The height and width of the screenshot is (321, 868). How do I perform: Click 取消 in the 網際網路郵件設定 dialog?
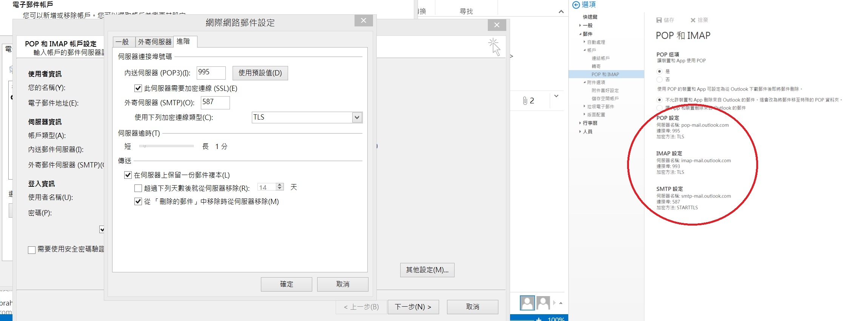(343, 284)
